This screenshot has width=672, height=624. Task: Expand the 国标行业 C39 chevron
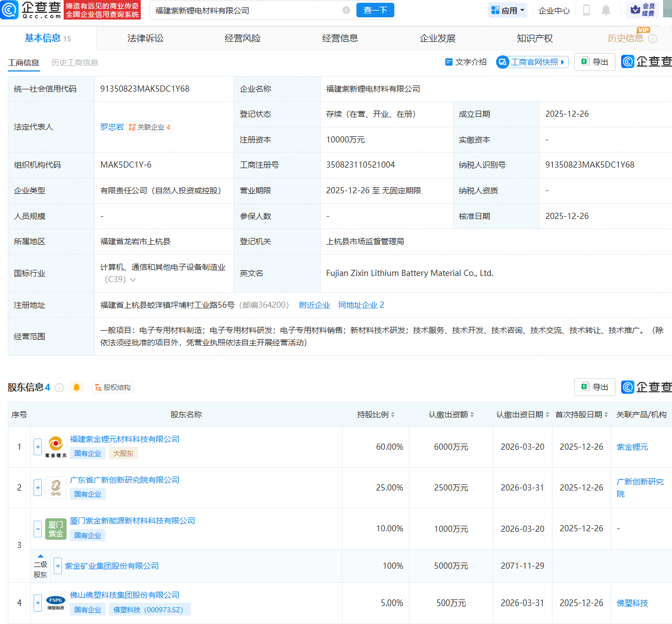coord(133,279)
